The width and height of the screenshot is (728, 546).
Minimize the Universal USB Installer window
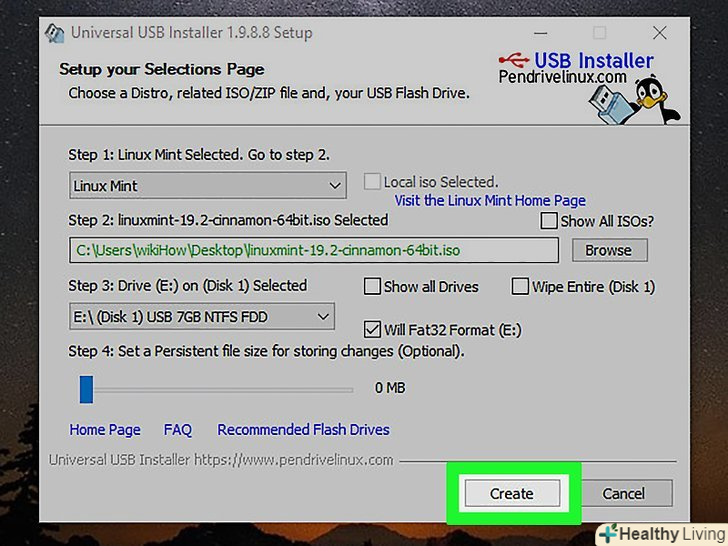tap(540, 33)
